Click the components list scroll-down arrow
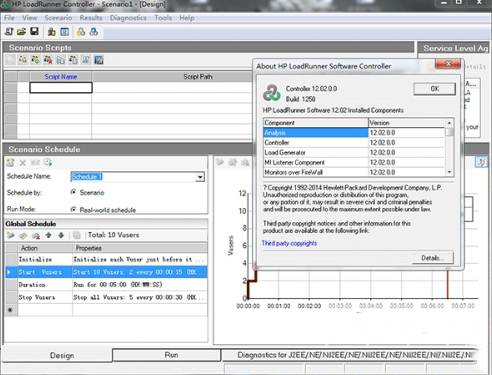Viewport: 492px width, 375px height. pos(449,172)
